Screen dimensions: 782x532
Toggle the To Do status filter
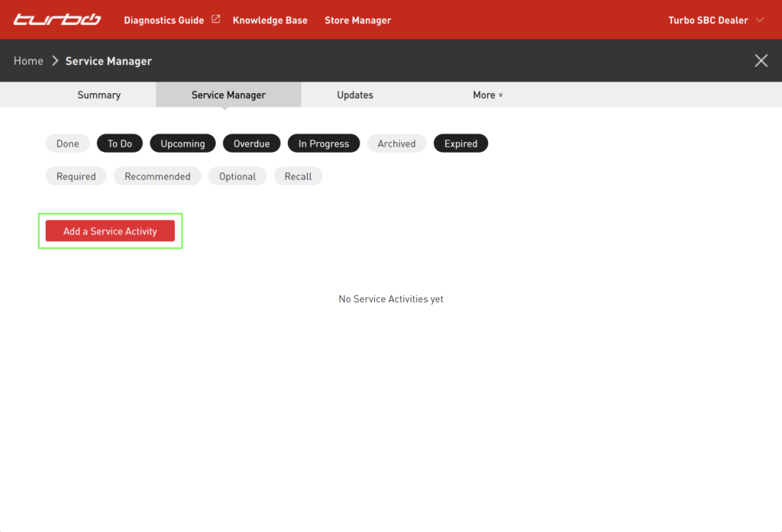point(120,143)
